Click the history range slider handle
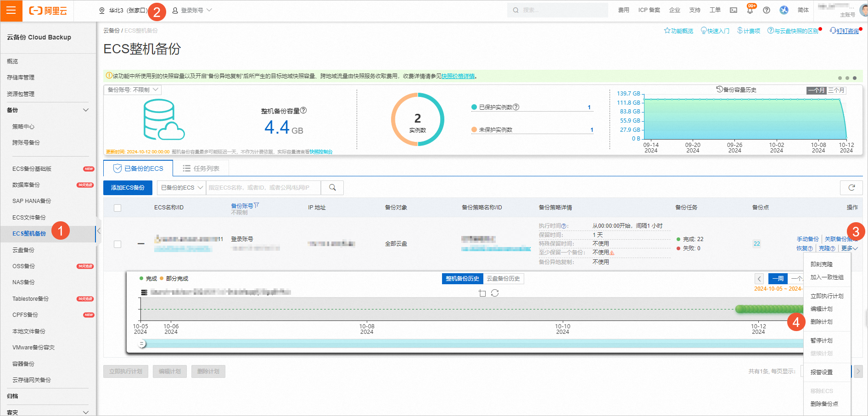Image resolution: width=868 pixels, height=416 pixels. (x=142, y=344)
